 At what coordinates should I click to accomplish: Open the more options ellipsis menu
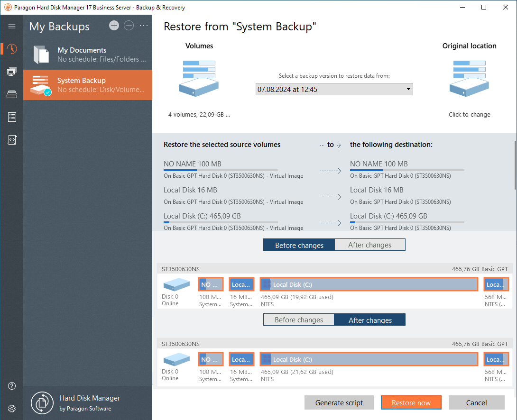144,26
